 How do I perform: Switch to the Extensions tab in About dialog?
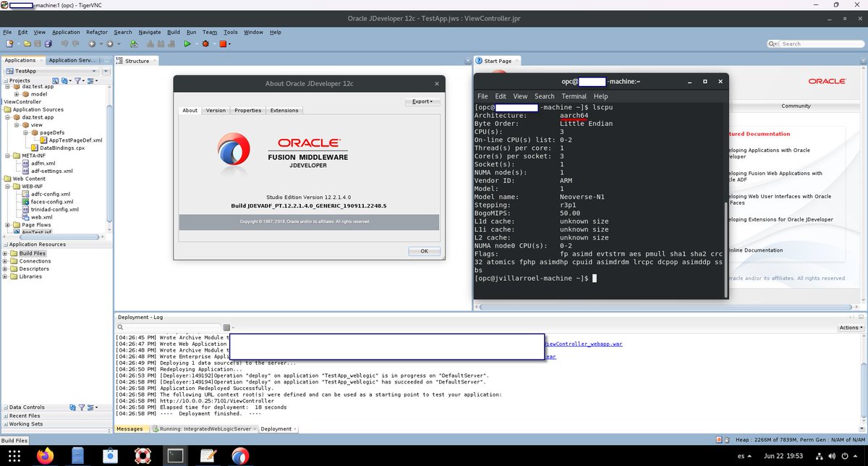click(284, 111)
